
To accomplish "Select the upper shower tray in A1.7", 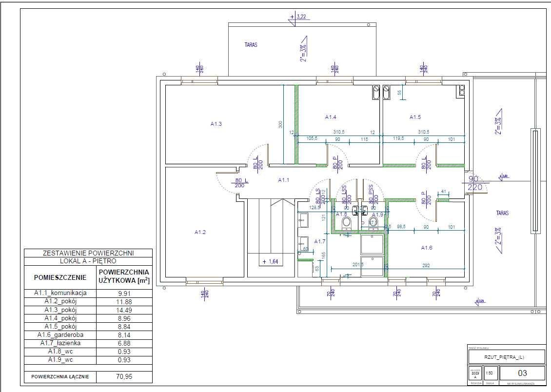I will pos(372,244).
